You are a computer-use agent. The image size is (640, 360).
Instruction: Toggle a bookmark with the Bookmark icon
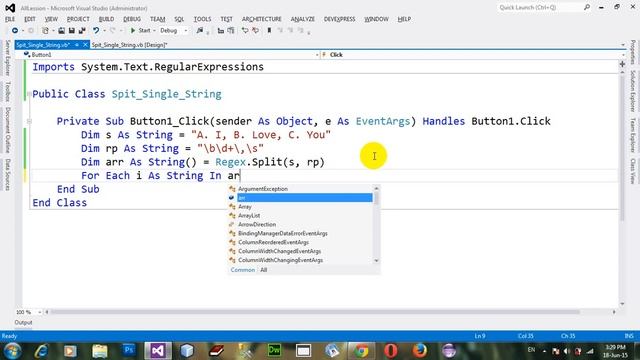click(x=269, y=31)
